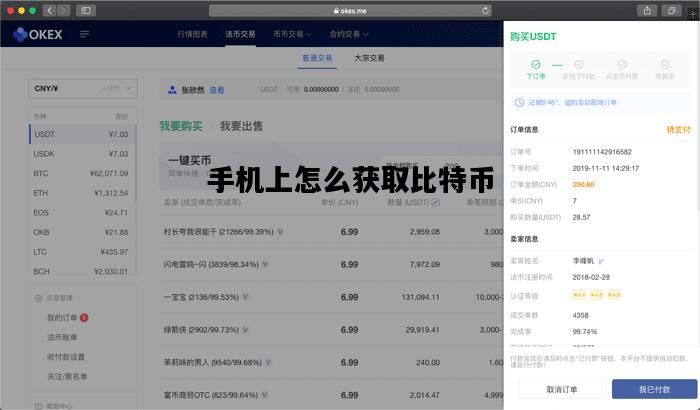Click the countdown clock icon in order panel

519,102
